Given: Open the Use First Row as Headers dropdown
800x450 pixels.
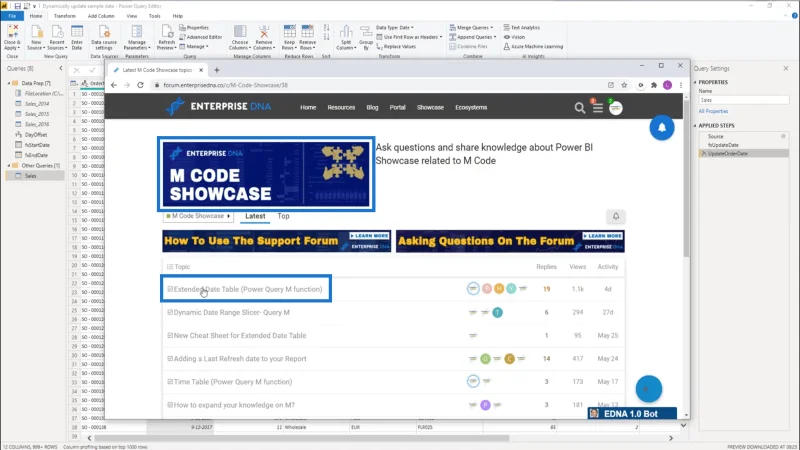Looking at the screenshot, I should (x=409, y=37).
